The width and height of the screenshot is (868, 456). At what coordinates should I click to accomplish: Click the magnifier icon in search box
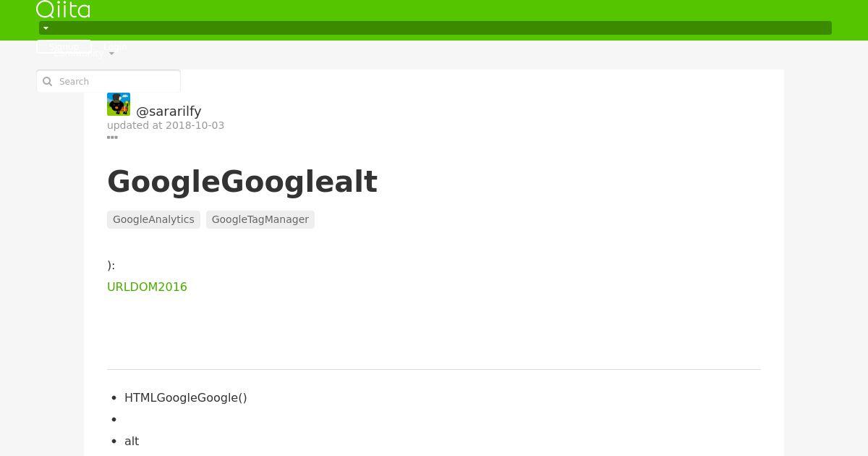point(48,82)
